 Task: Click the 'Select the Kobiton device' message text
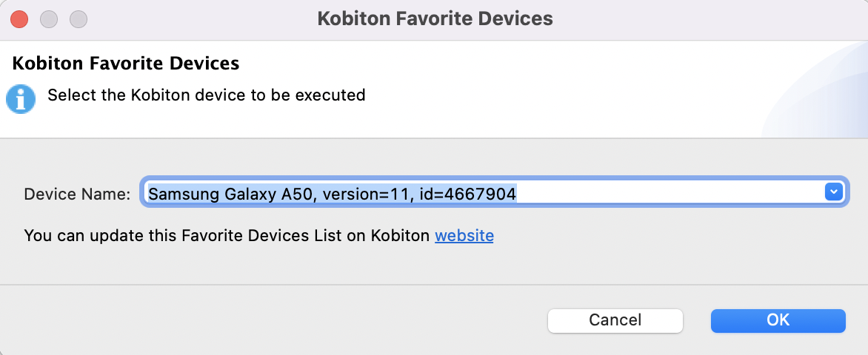[x=206, y=95]
